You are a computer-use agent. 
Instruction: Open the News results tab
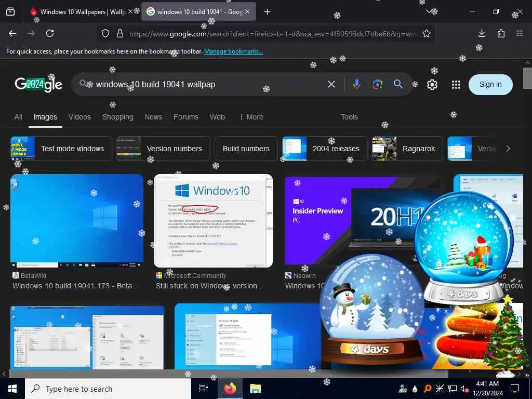(153, 117)
